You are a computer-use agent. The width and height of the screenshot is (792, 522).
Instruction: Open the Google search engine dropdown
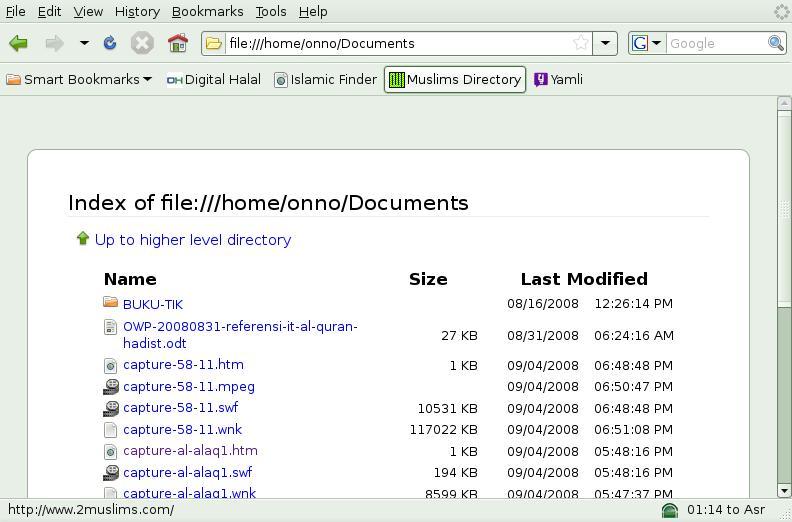(646, 43)
